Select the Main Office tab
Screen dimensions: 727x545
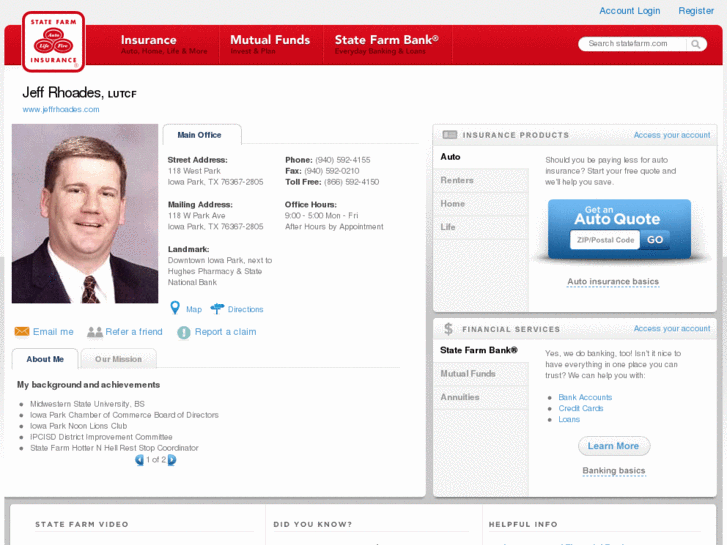202,135
